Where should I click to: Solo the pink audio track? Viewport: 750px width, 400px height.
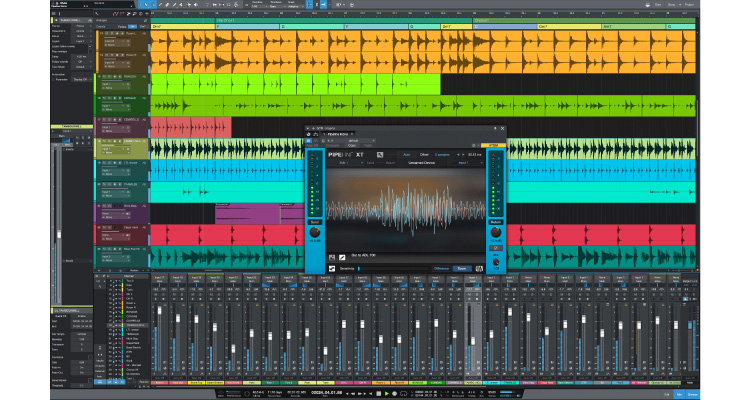[109, 120]
